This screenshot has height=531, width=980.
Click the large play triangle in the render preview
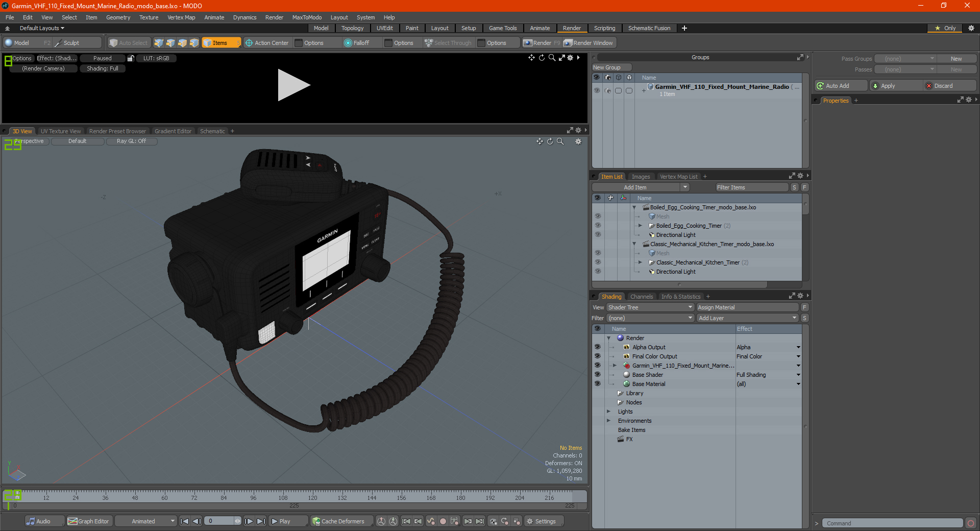pos(293,85)
